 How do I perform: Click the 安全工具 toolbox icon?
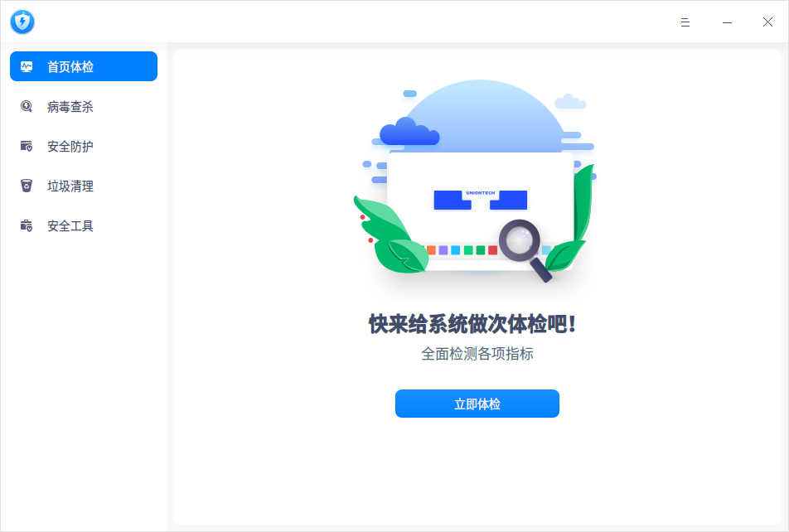pyautogui.click(x=27, y=225)
